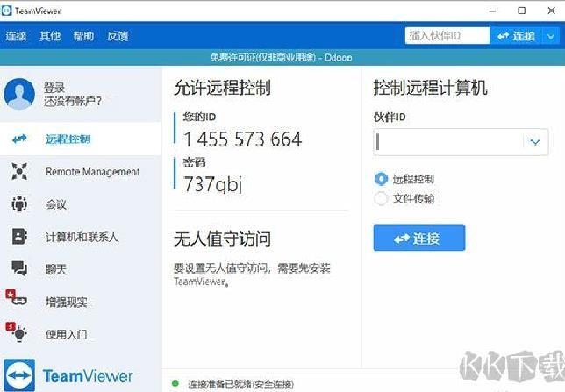Viewport: 565px width, 392px height.
Task: Open the 连接 menu
Action: point(16,36)
